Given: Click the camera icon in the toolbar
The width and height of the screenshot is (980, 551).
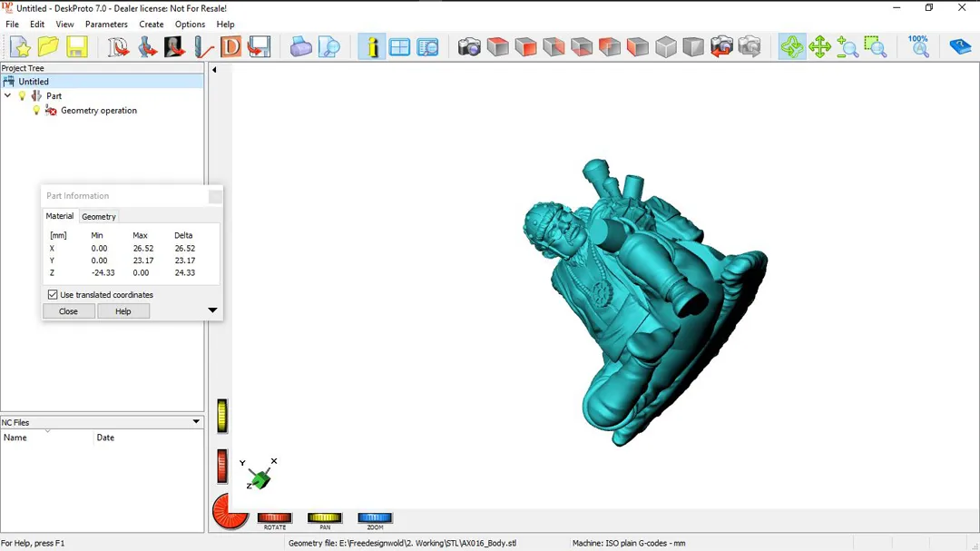Looking at the screenshot, I should [469, 47].
